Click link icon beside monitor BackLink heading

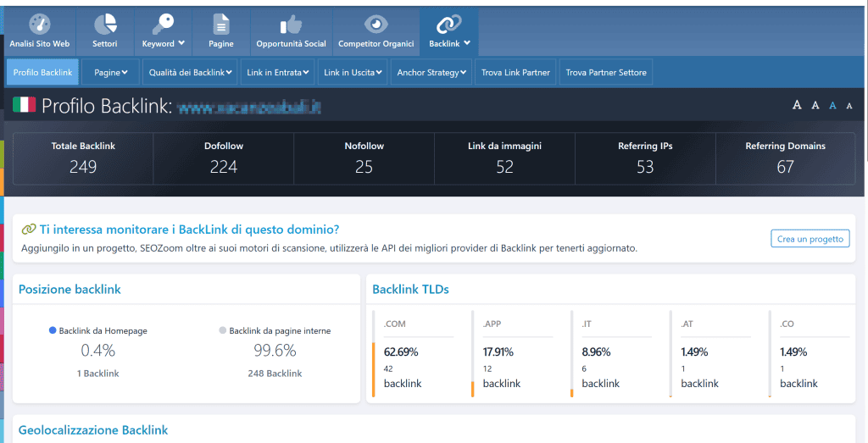pyautogui.click(x=29, y=229)
